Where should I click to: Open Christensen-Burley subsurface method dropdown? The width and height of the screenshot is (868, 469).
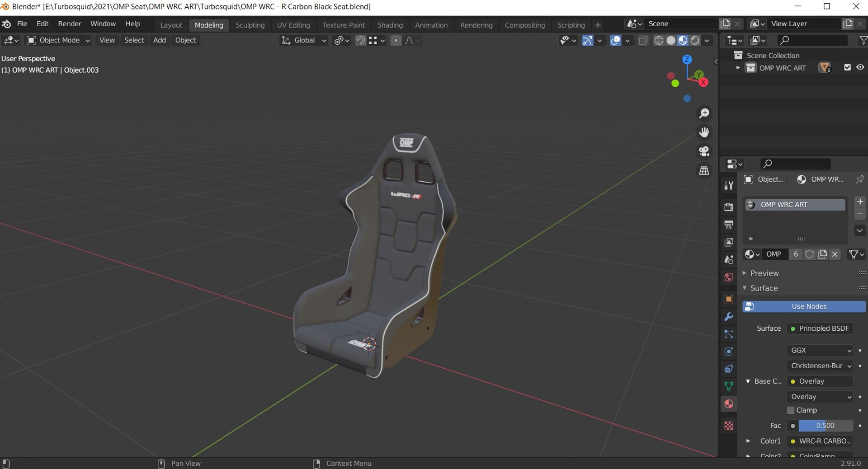pyautogui.click(x=820, y=366)
